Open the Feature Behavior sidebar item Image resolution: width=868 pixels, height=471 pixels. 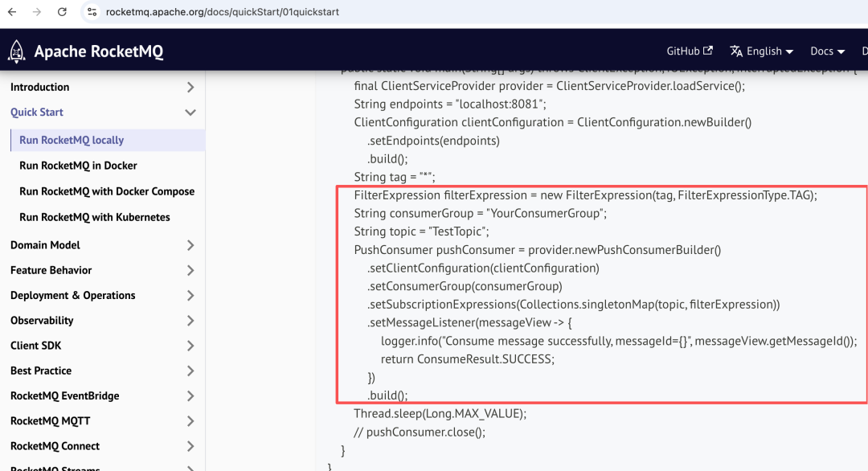(x=51, y=270)
